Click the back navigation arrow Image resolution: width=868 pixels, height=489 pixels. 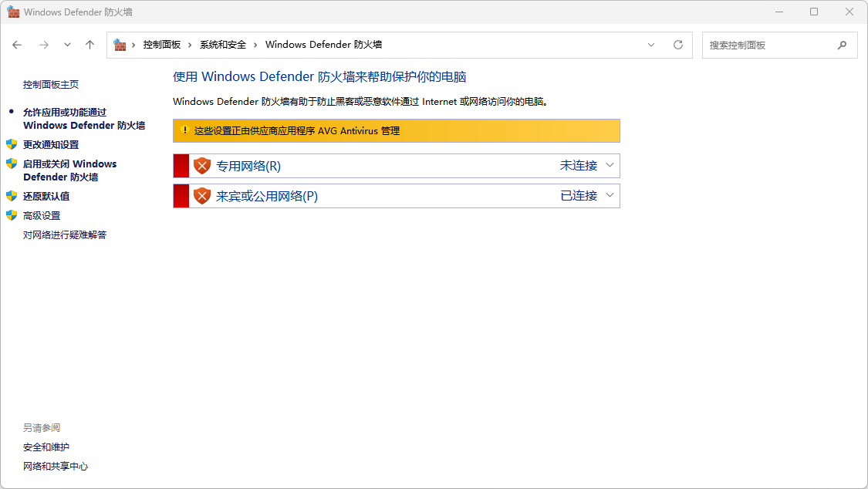pyautogui.click(x=17, y=45)
